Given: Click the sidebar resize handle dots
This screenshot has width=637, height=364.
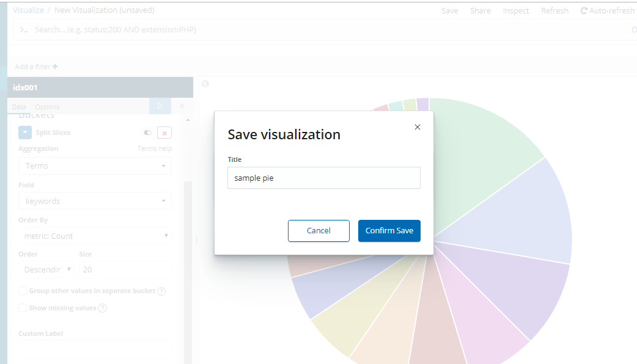Looking at the screenshot, I should pos(197,240).
